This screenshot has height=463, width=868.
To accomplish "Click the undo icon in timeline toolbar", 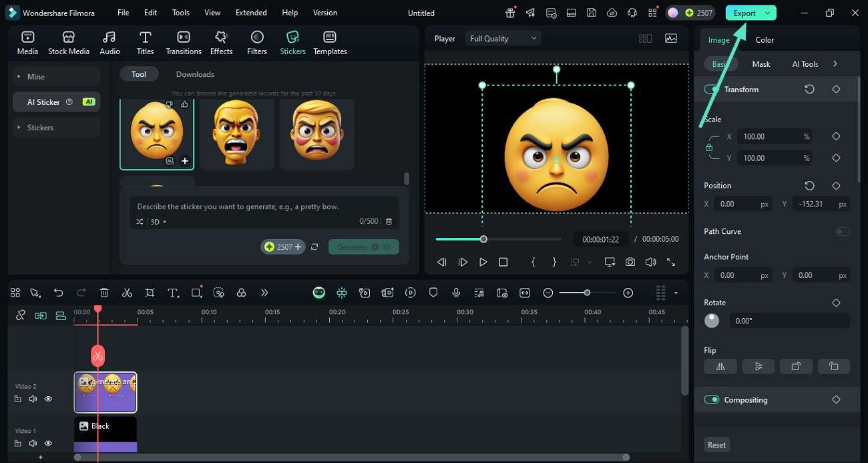I will pyautogui.click(x=59, y=293).
